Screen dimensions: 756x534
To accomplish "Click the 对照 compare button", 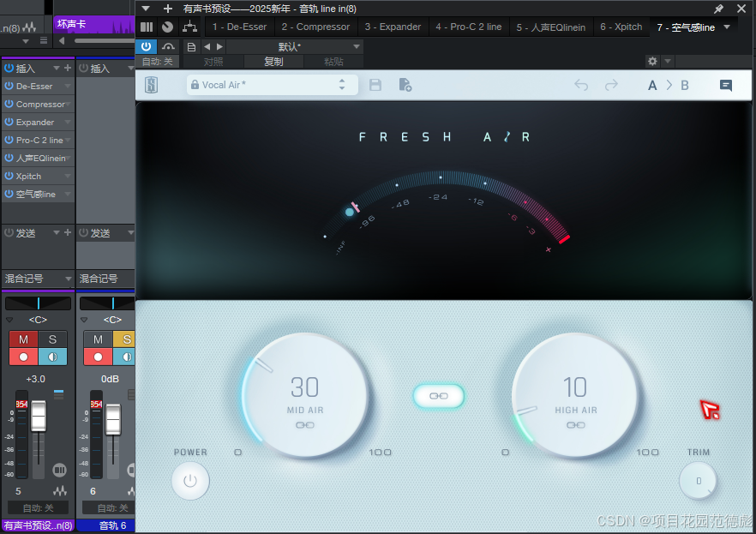I will pos(213,62).
